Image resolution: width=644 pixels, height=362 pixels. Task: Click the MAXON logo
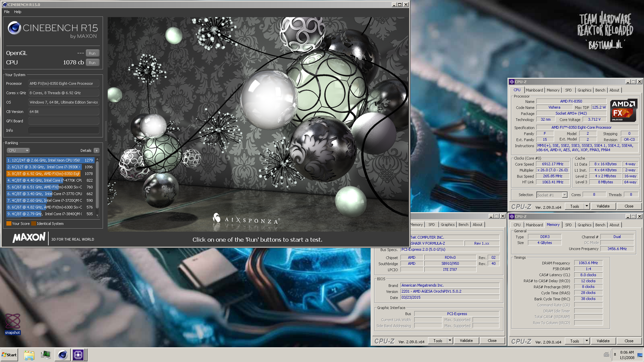click(29, 238)
